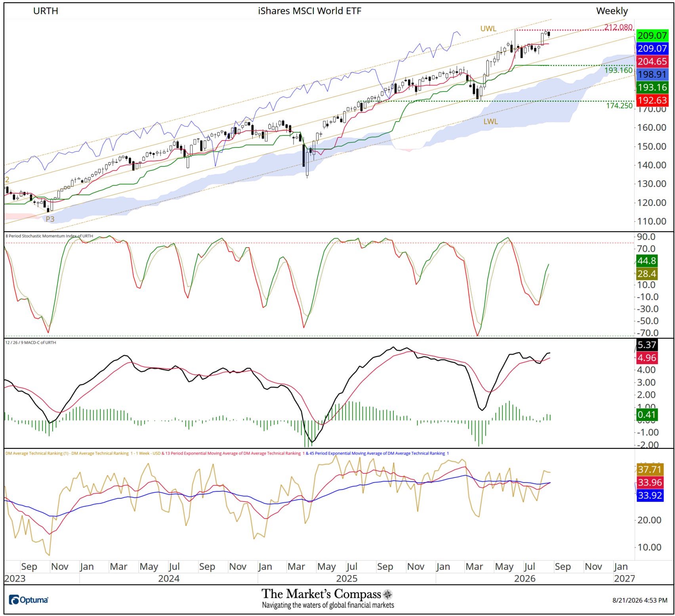The image size is (675, 616).
Task: Select the 8 Period Stochastic Momentum Index title
Action: (x=49, y=236)
